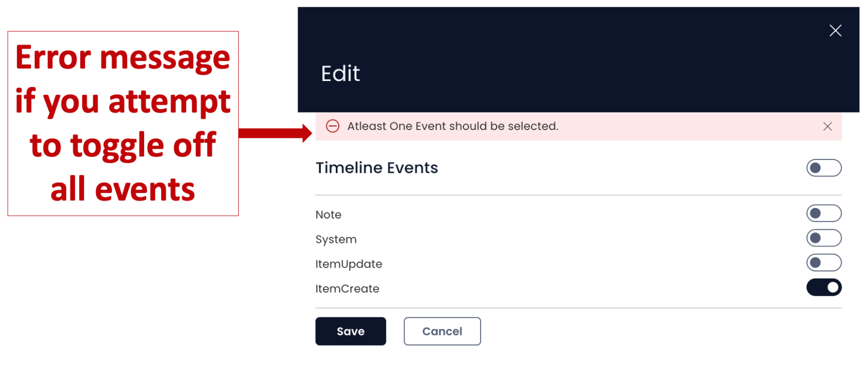Click the red arrow pointing to error
Viewport: 868px width, 383px height.
275,133
